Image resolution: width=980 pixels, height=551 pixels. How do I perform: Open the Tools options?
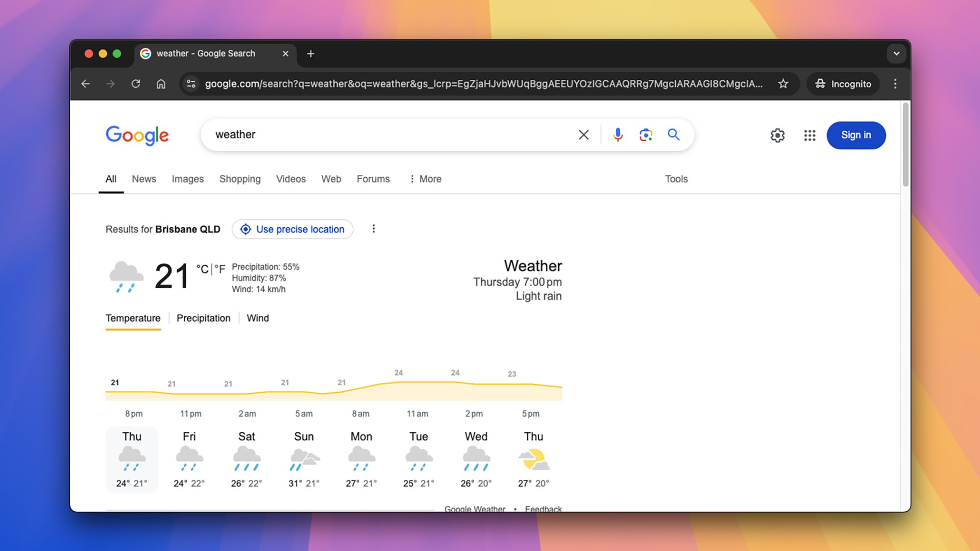pyautogui.click(x=676, y=179)
